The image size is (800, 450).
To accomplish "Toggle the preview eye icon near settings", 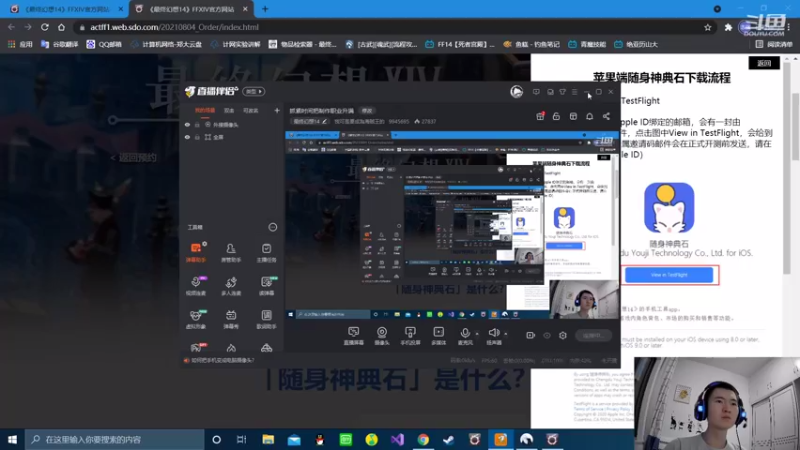I will [546, 335].
